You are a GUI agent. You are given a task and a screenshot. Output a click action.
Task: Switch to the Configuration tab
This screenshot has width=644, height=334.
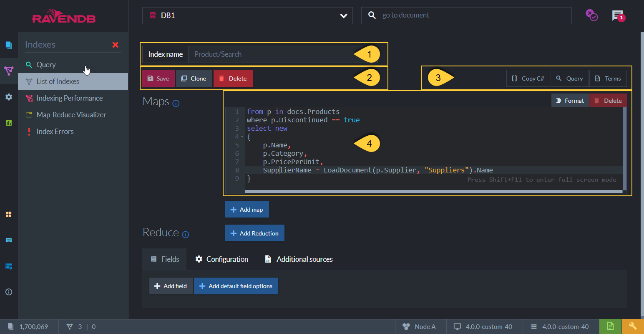(222, 259)
